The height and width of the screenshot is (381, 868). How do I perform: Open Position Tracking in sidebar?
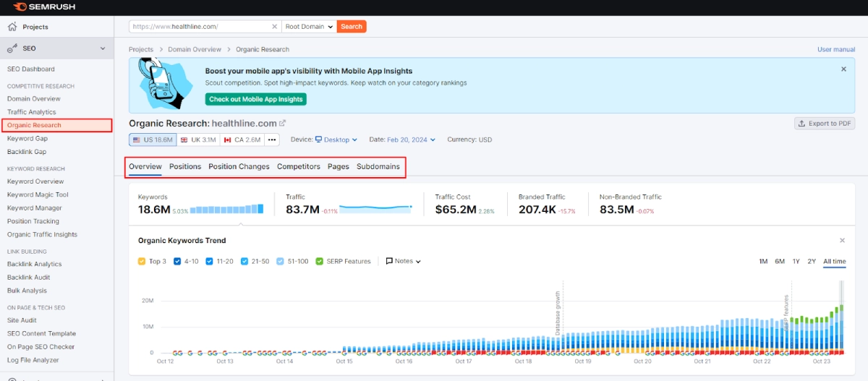[33, 221]
